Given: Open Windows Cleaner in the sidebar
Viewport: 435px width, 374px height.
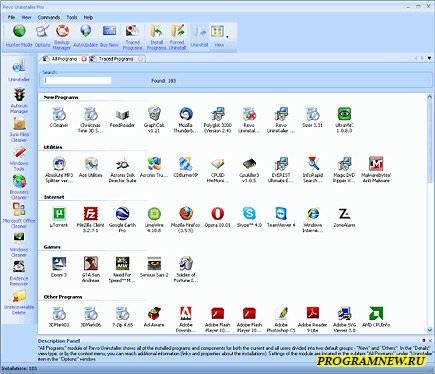Looking at the screenshot, I should pyautogui.click(x=19, y=245).
